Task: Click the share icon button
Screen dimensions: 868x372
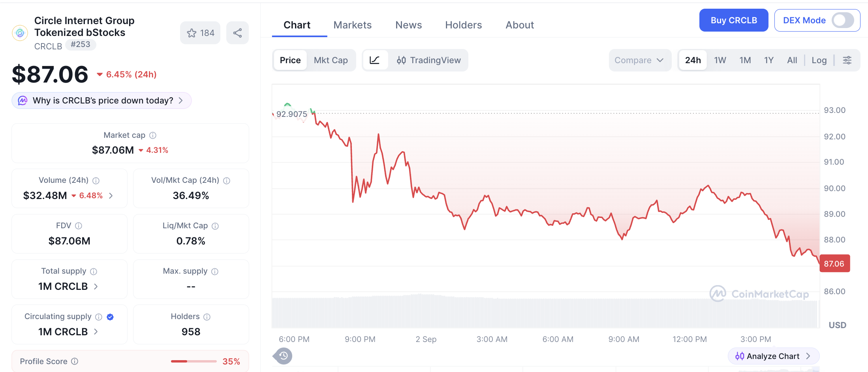Action: [237, 33]
